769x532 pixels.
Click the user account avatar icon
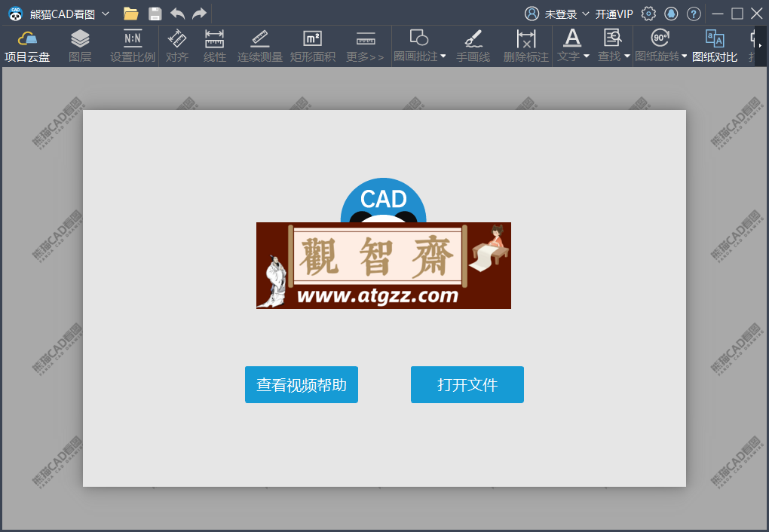coord(532,14)
